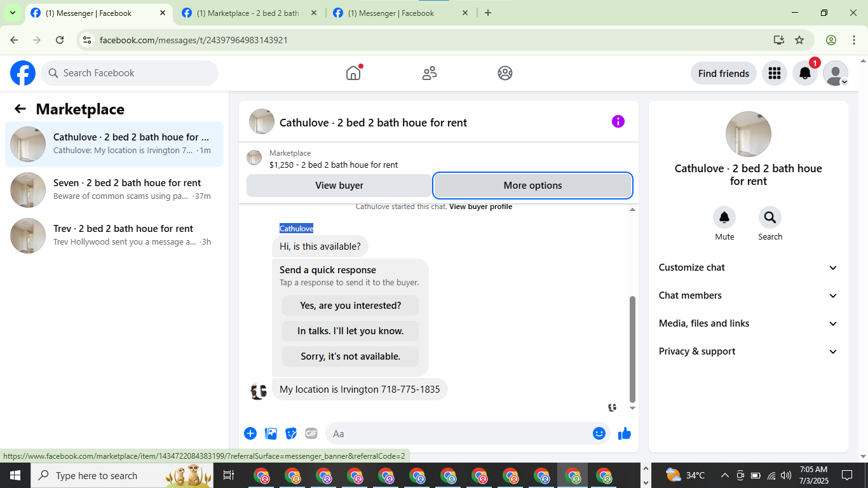Click the message 'My location is Irvington 718-775-1835'
Viewport: 868px width, 488px height.
[x=360, y=390]
